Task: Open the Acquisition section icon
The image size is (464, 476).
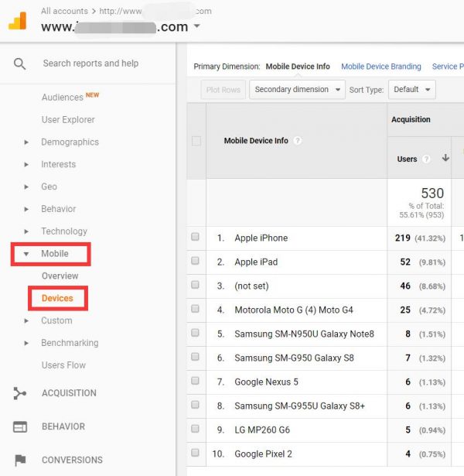Action: pos(20,393)
